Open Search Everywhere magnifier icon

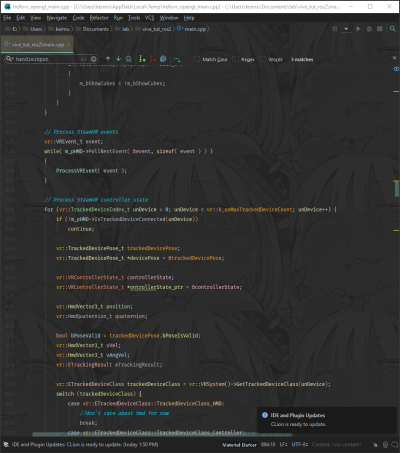click(x=393, y=29)
